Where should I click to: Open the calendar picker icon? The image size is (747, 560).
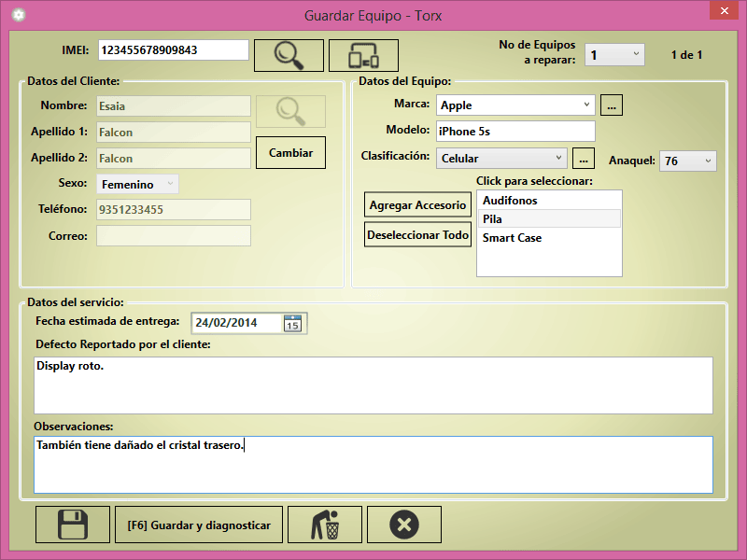(292, 323)
